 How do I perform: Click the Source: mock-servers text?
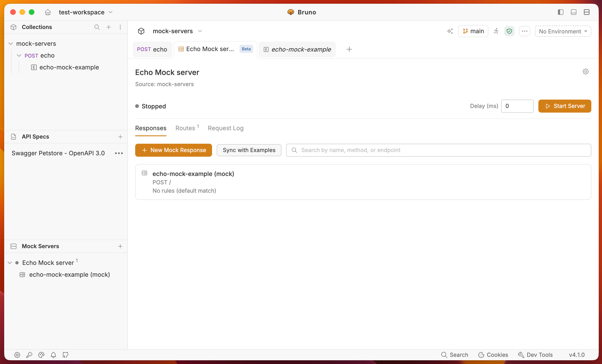pos(164,84)
